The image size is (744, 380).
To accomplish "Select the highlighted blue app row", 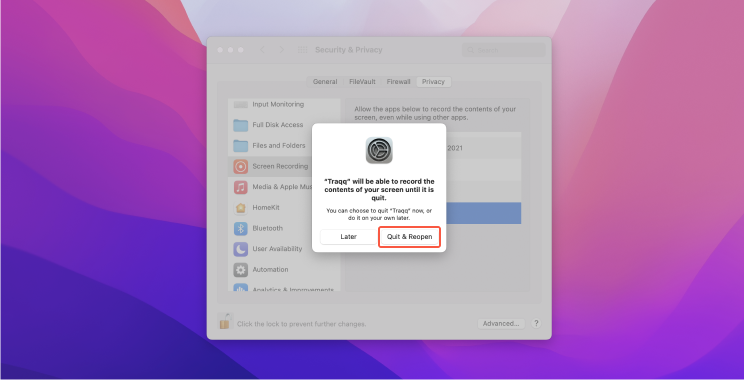I will 483,213.
